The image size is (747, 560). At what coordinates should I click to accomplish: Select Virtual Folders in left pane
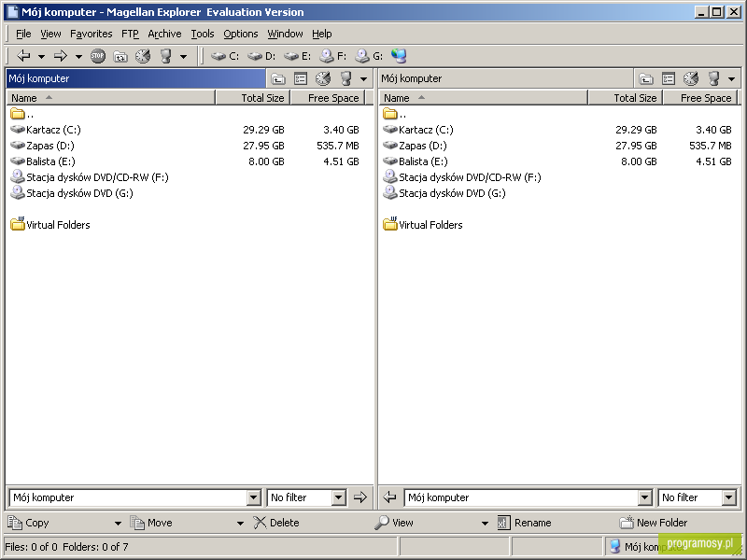pos(50,224)
